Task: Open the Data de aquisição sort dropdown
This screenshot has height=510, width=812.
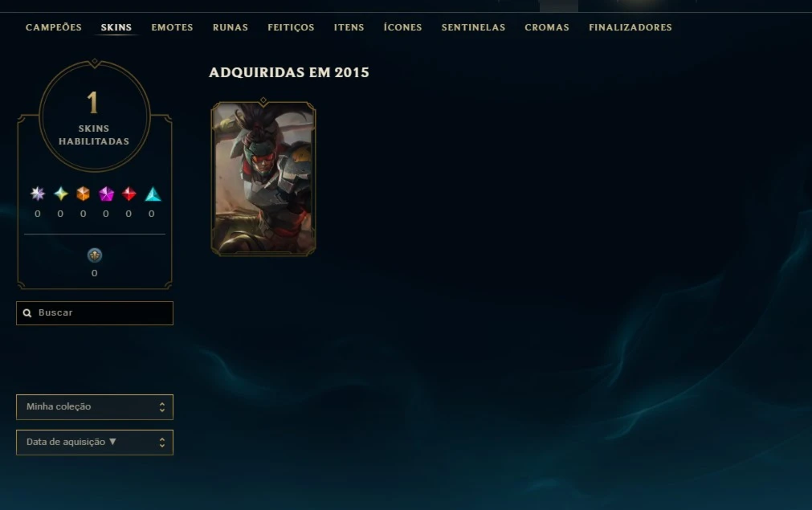Action: pos(95,443)
